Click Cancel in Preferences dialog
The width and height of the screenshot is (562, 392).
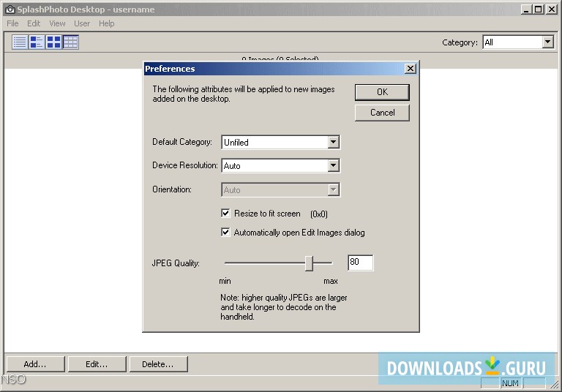pos(382,113)
